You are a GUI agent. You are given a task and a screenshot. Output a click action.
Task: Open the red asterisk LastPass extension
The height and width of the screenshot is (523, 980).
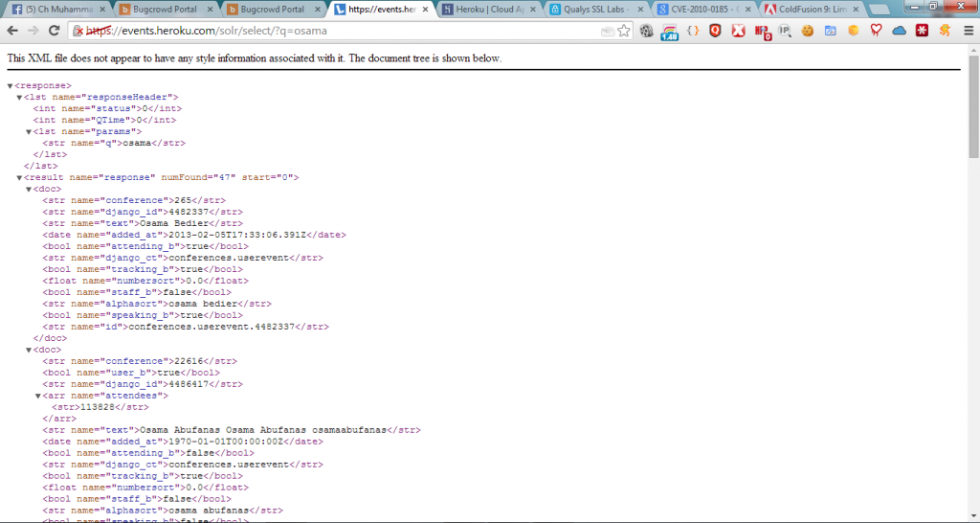[922, 31]
